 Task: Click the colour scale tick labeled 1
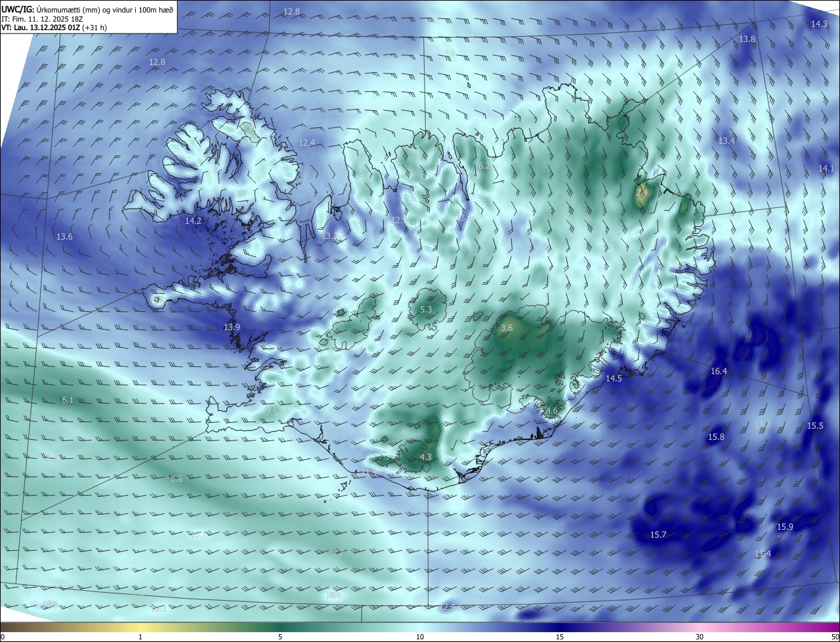[140, 637]
